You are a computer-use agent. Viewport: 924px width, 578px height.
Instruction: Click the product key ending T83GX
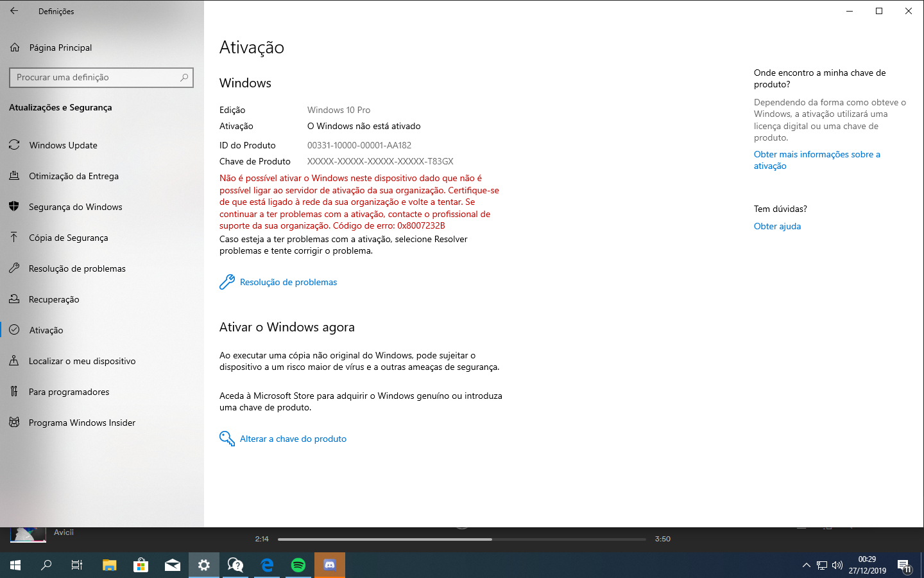click(381, 161)
